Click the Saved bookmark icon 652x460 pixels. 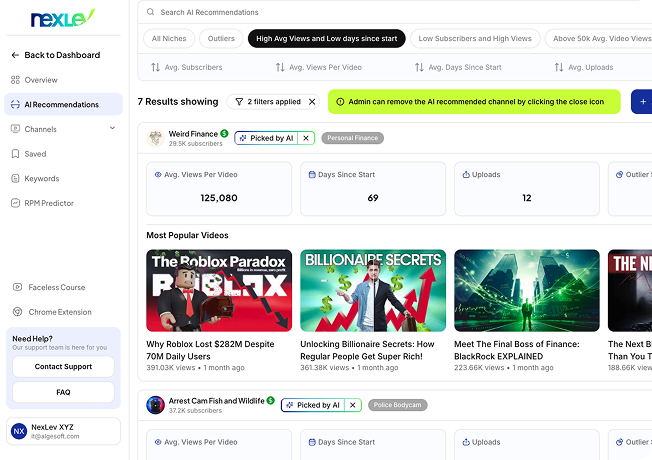15,154
